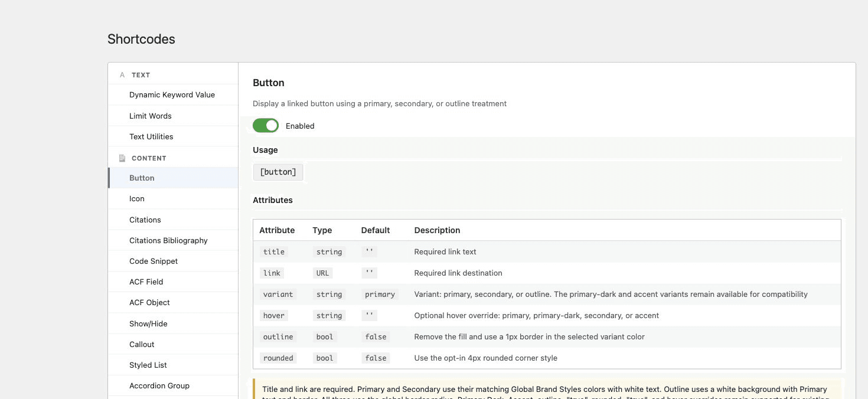
Task: Select Citations in the sidebar
Action: (173, 220)
